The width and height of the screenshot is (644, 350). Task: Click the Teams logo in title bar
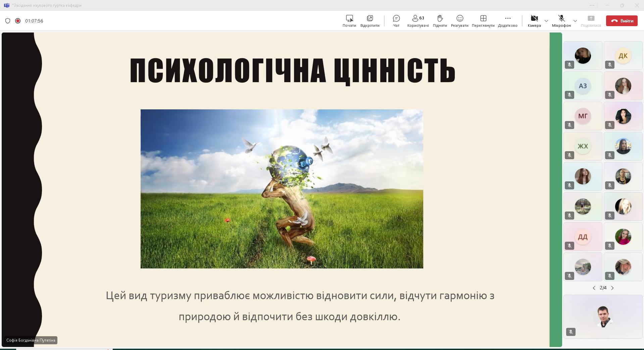[x=6, y=5]
